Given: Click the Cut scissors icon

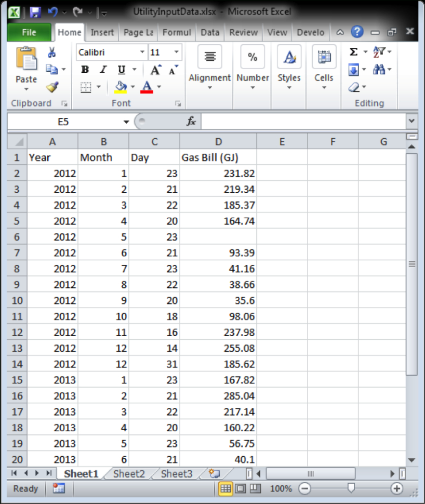Looking at the screenshot, I should (x=51, y=52).
